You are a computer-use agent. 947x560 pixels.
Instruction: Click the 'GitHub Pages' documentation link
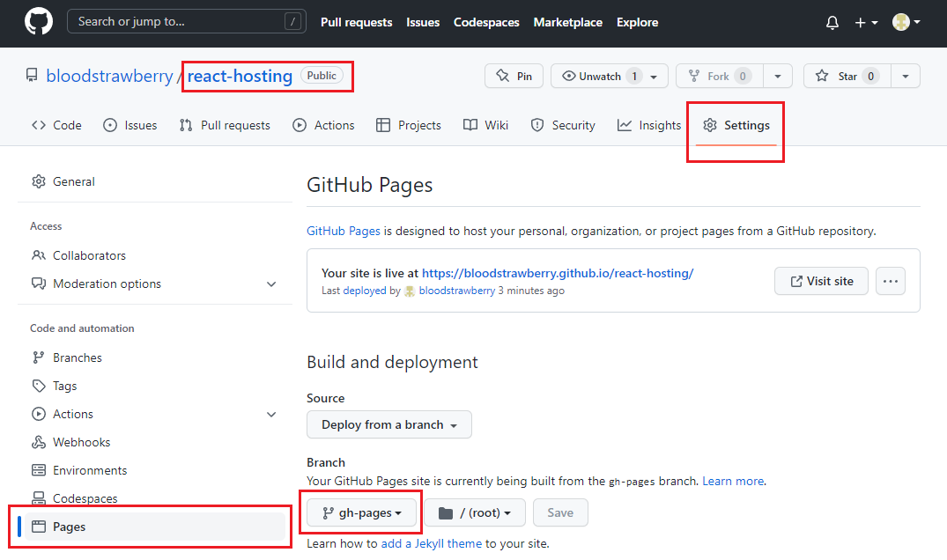click(343, 231)
